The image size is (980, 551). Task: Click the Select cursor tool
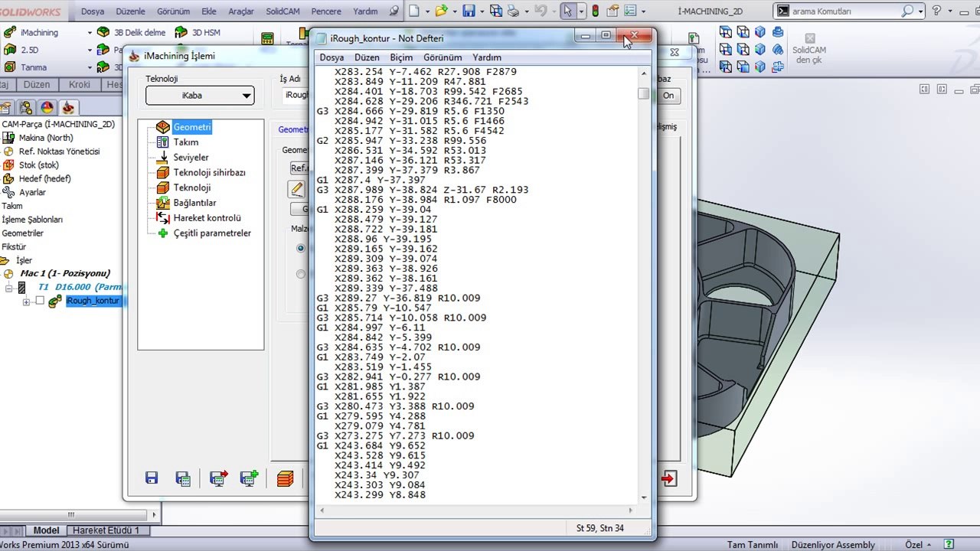tap(567, 11)
